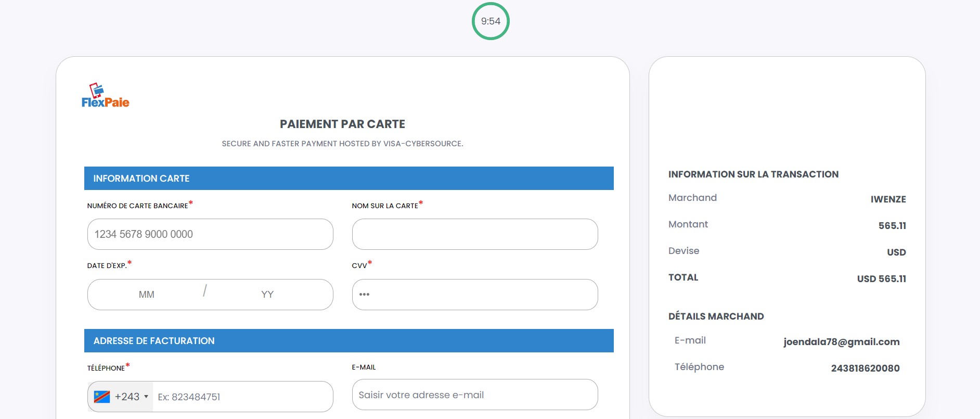Click the ADRESSE DE FACTURATION section header
Viewport: 980px width, 419px height.
click(x=349, y=340)
